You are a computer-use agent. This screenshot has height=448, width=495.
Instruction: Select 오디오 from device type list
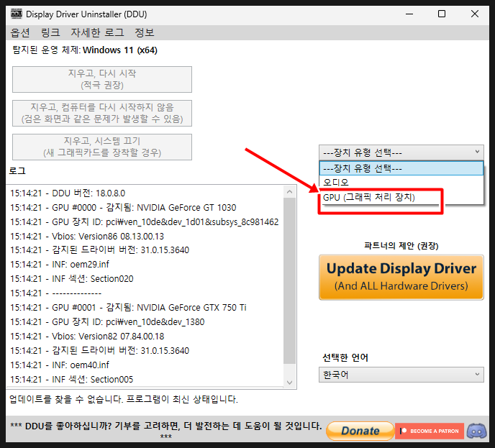point(401,182)
